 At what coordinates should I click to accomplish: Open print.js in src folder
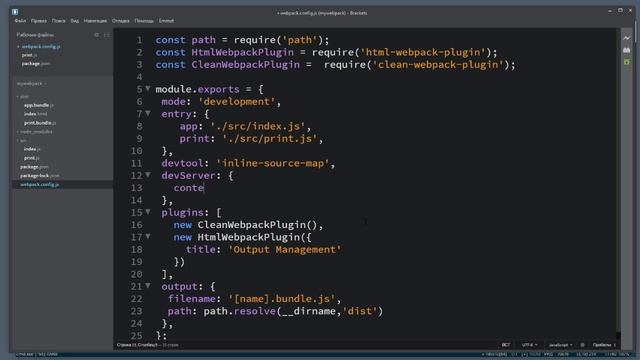coord(31,158)
